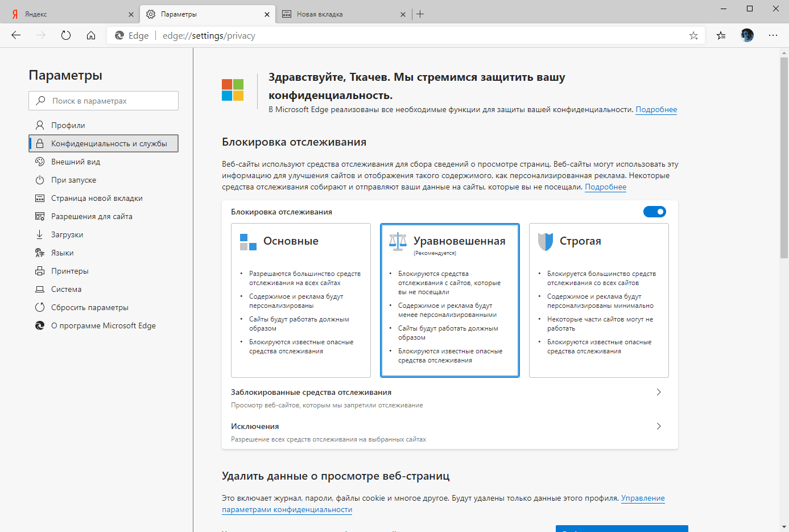
Task: Click the scales icon on Уравновешенная card
Action: (x=398, y=242)
